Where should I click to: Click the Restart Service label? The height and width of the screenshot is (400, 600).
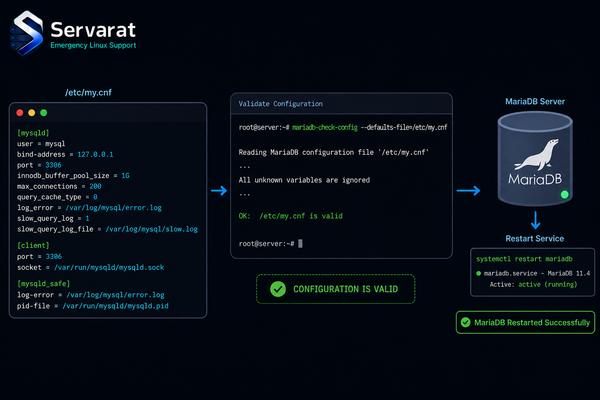(x=535, y=238)
